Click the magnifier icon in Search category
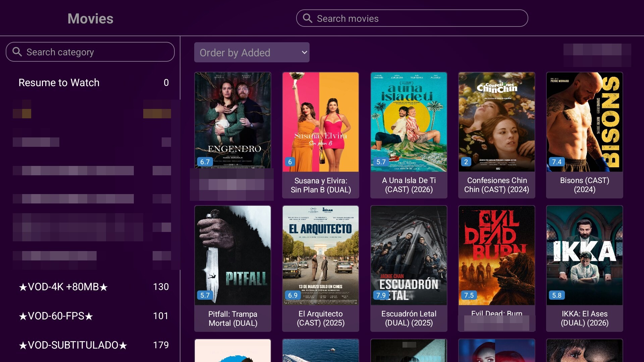644x362 pixels. click(17, 52)
